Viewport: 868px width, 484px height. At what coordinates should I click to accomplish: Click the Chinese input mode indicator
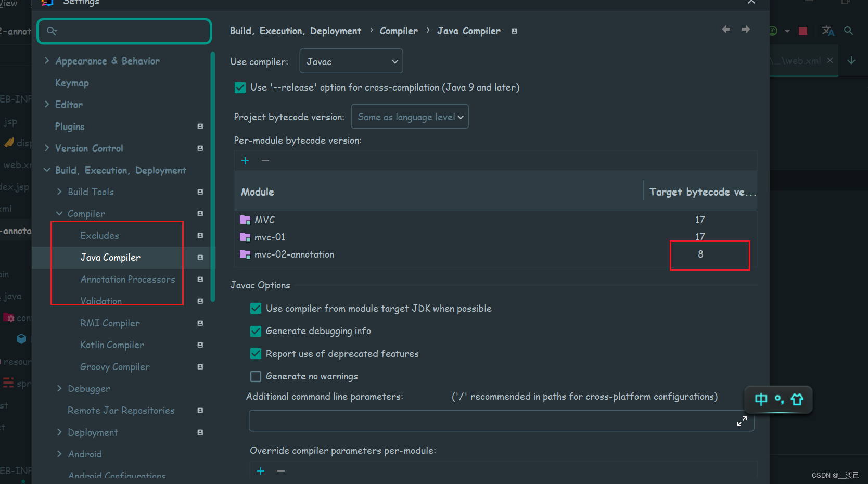pos(761,399)
